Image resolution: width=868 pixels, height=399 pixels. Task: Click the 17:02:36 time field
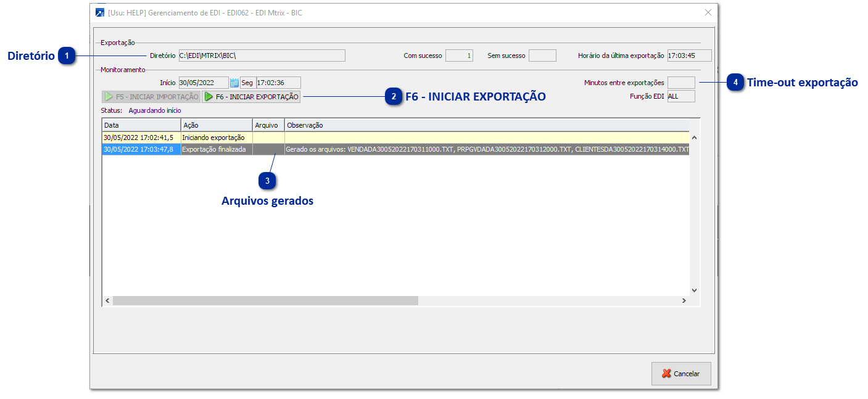tap(279, 82)
